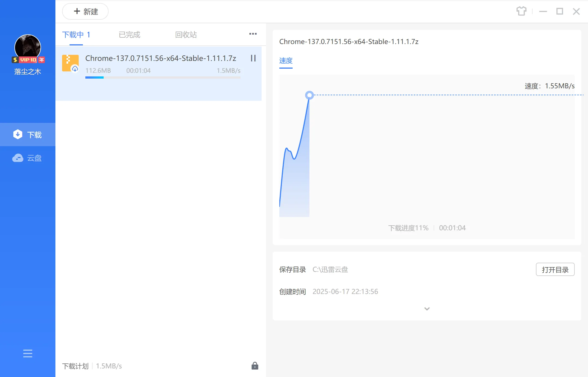Click the VIP 10 年 badge

click(x=28, y=60)
